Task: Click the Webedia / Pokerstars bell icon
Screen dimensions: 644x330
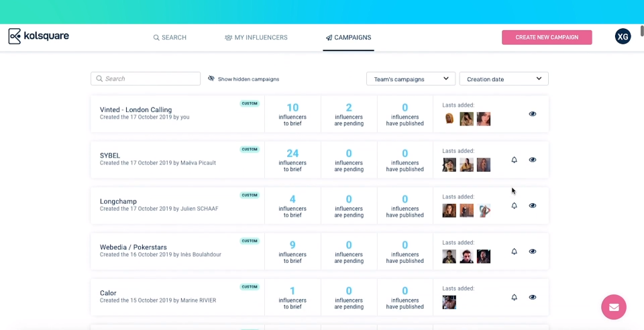Action: [x=514, y=252]
